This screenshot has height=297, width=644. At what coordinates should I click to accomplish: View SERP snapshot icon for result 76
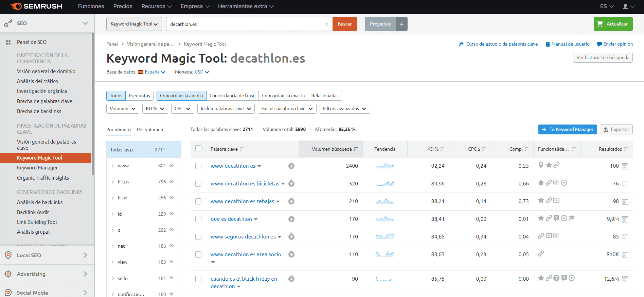pos(625,184)
